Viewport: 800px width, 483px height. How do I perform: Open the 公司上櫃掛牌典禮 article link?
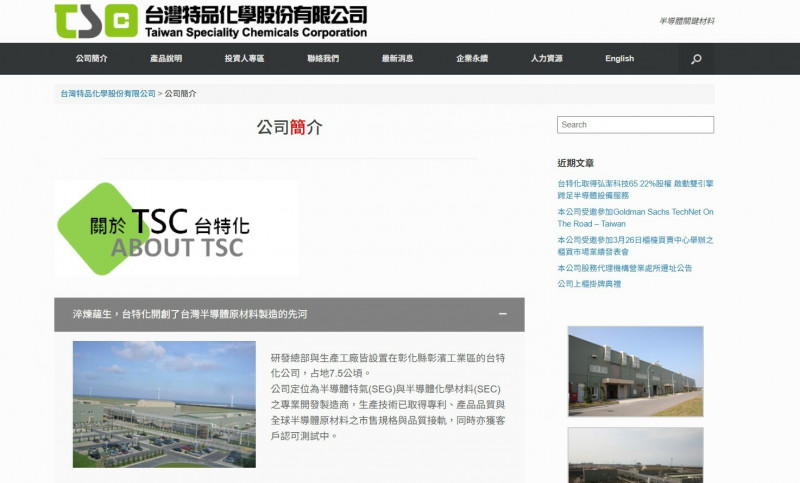click(x=589, y=284)
